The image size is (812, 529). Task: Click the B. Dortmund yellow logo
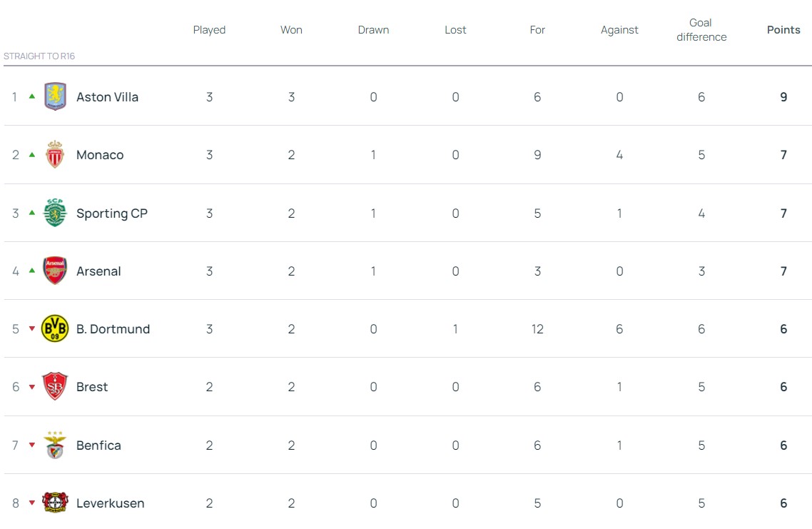(x=55, y=328)
